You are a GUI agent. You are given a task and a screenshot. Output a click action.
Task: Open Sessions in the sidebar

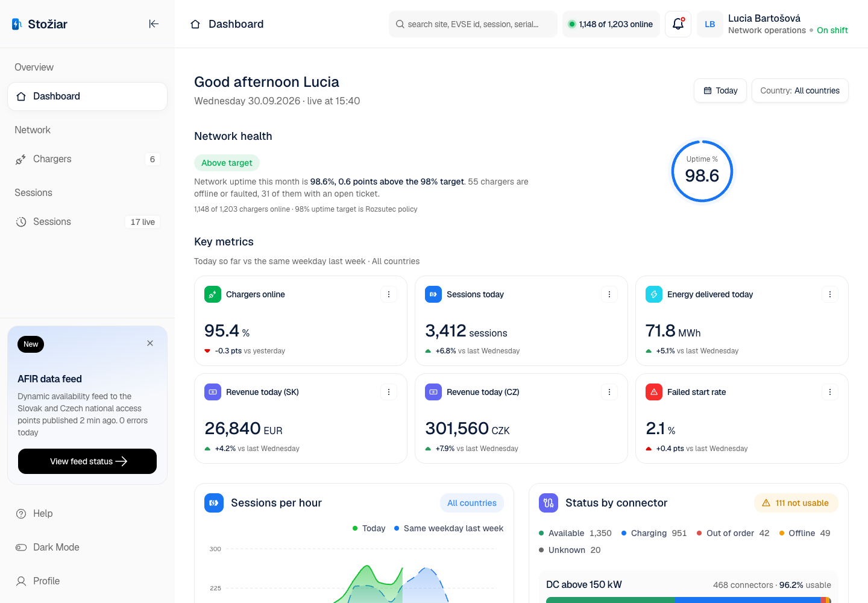click(x=87, y=222)
